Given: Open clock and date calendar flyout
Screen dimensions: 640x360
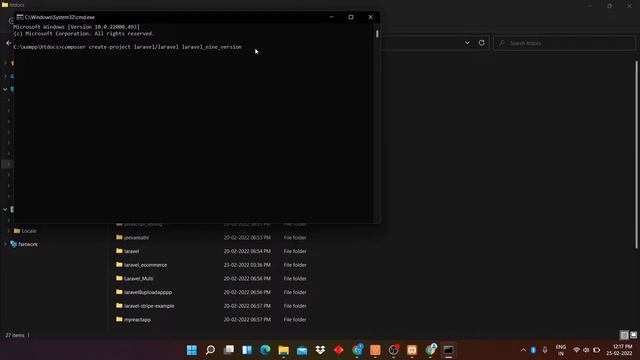Looking at the screenshot, I should point(619,350).
